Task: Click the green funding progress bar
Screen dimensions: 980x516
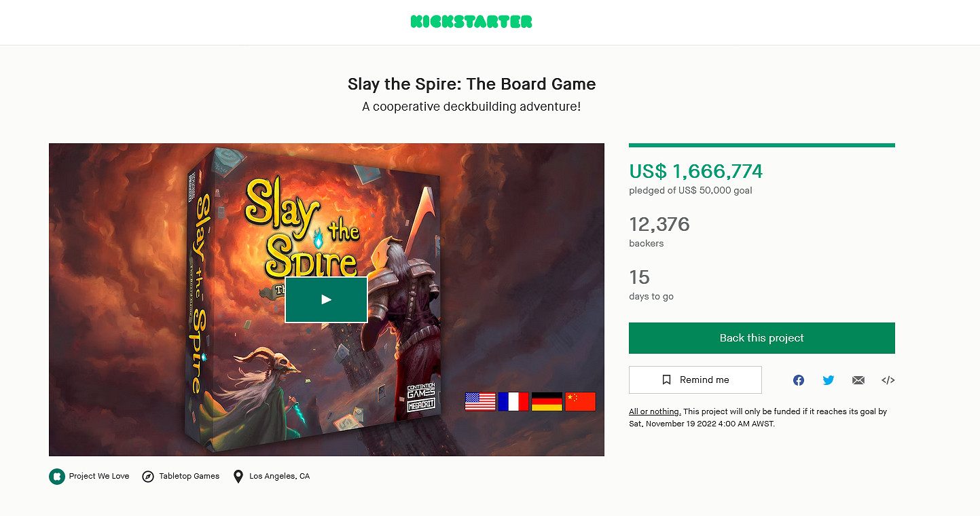Action: [x=761, y=145]
